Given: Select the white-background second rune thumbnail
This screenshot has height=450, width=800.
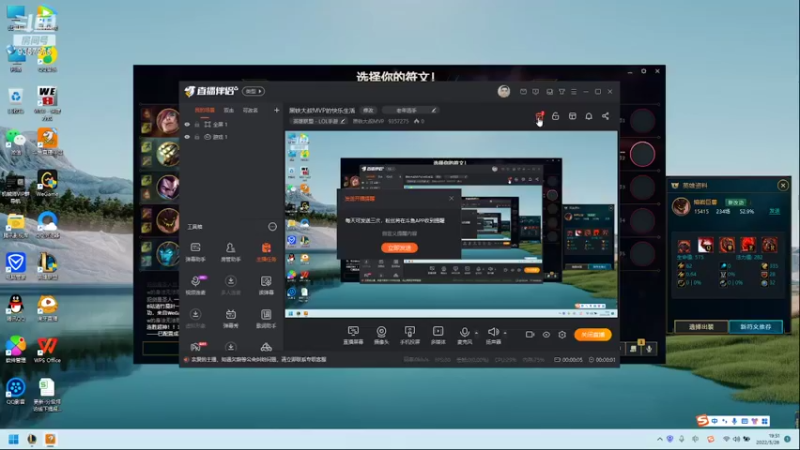Looking at the screenshot, I should pos(706,245).
